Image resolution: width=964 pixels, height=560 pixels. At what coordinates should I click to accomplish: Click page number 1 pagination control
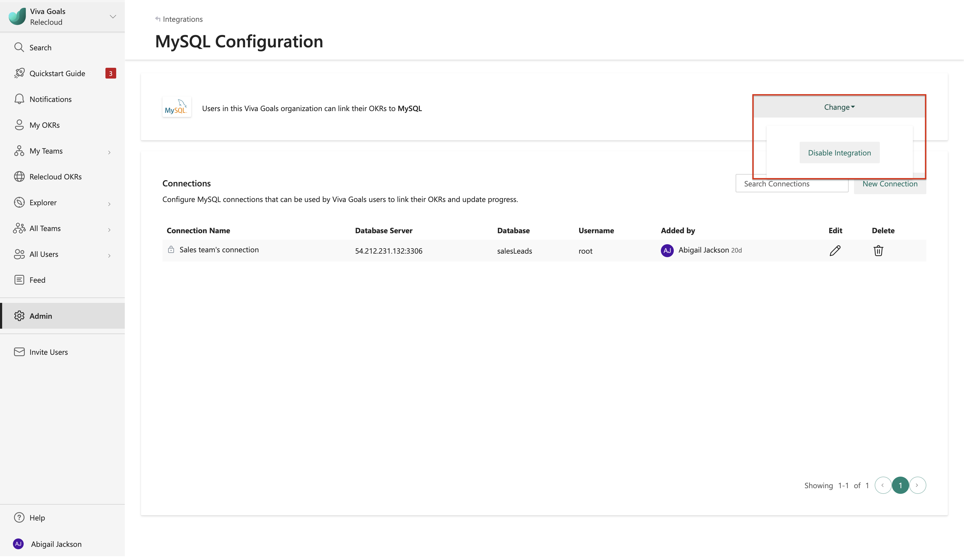[900, 485]
